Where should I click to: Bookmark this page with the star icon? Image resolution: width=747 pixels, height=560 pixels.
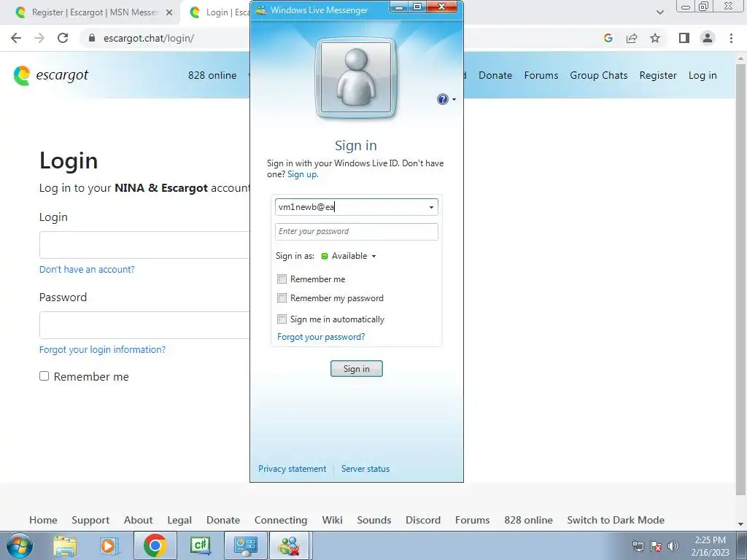click(655, 38)
